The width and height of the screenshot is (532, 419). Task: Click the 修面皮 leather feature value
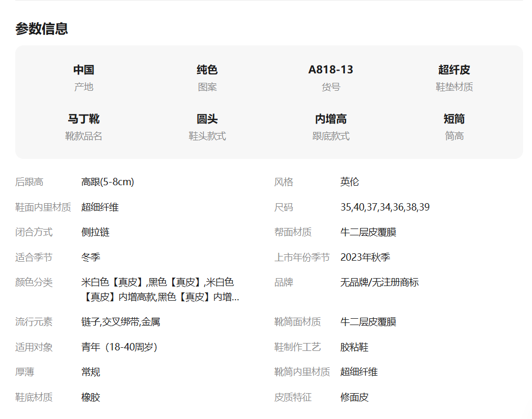coord(354,397)
